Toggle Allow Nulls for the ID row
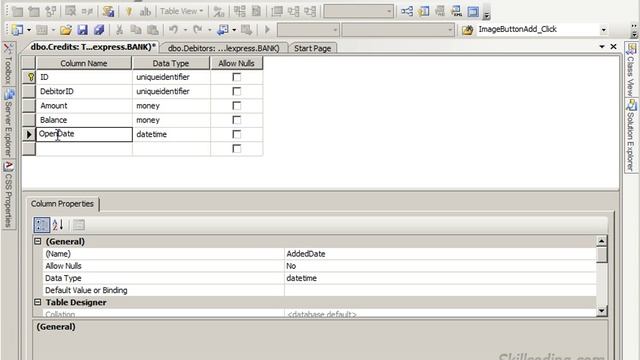 tap(236, 77)
